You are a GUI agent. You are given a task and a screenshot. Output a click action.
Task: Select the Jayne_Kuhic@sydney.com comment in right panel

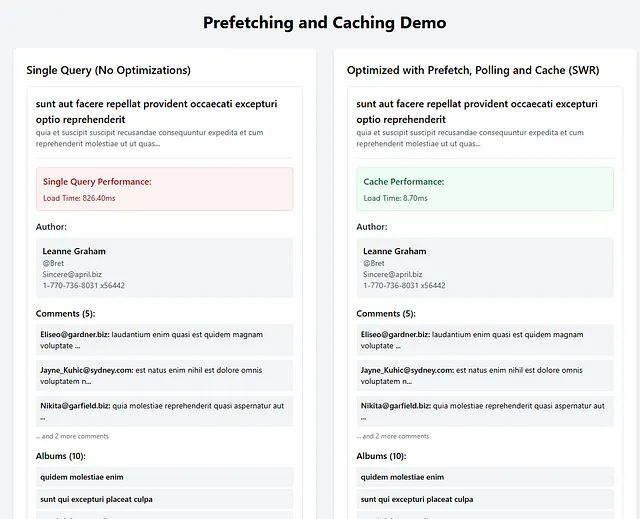coord(485,375)
